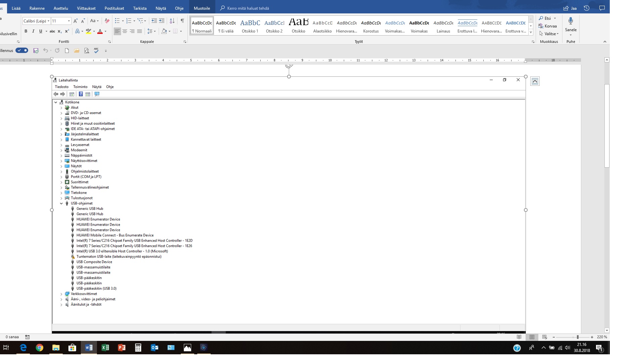Open numbered list style dropdown
Image resolution: width=644 pixels, height=362 pixels.
(134, 21)
